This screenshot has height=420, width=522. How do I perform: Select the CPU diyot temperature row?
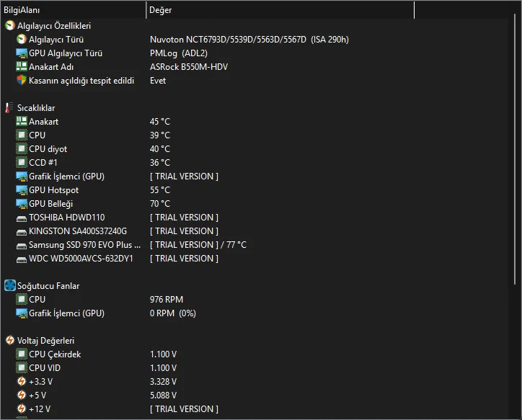click(x=48, y=149)
